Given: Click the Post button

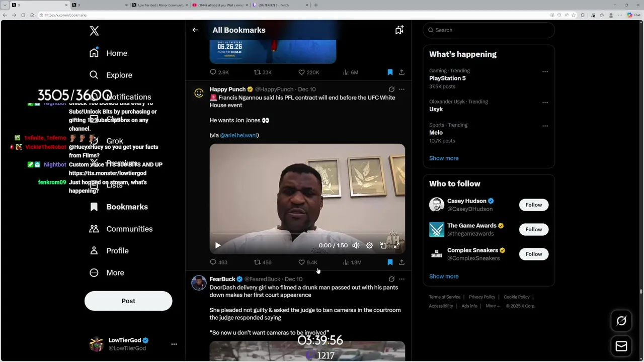Looking at the screenshot, I should point(128,301).
